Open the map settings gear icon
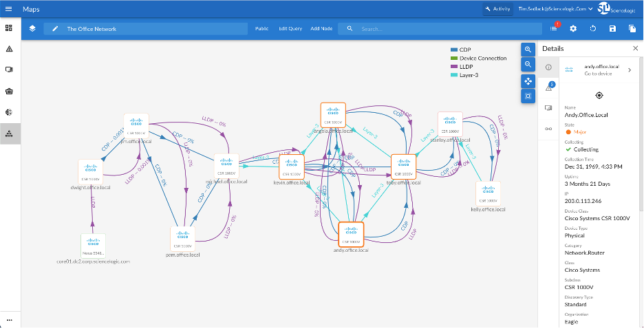Viewport: 644px width, 331px height. pyautogui.click(x=573, y=29)
